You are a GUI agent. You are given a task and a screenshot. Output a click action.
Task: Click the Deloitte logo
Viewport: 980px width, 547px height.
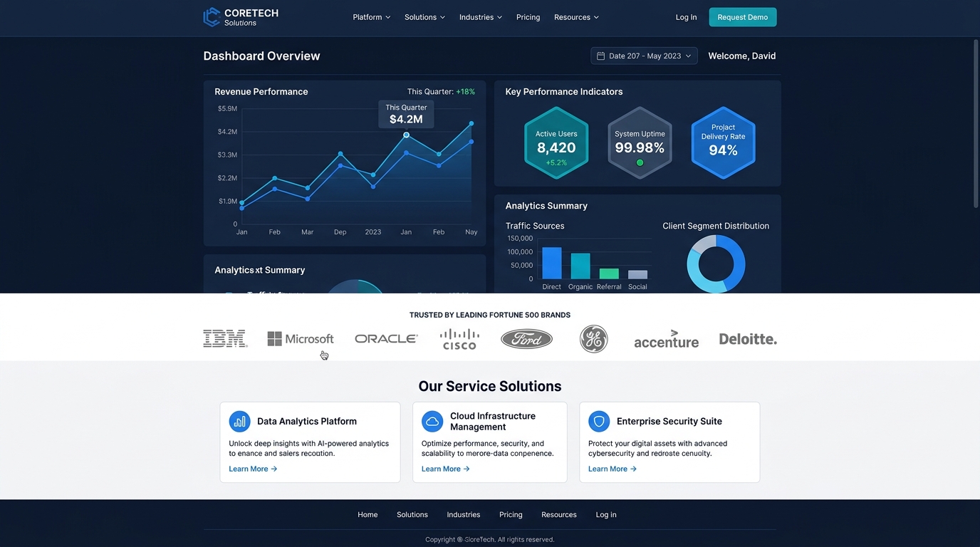coord(748,339)
